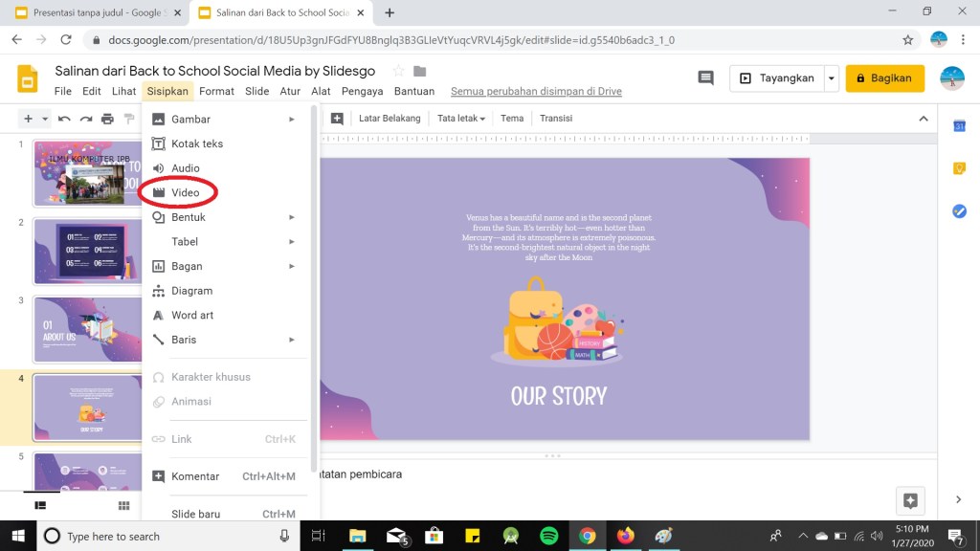Open Google Tasks side panel icon

959,210
